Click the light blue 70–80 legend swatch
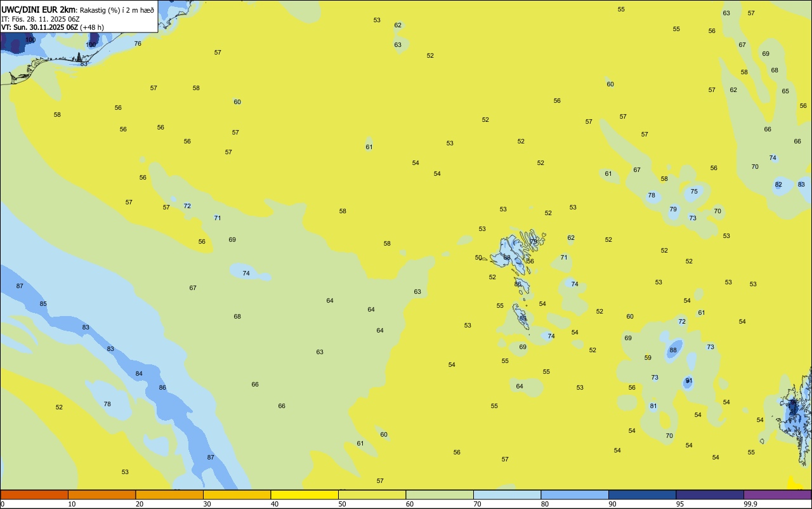The image size is (812, 509). (507, 494)
